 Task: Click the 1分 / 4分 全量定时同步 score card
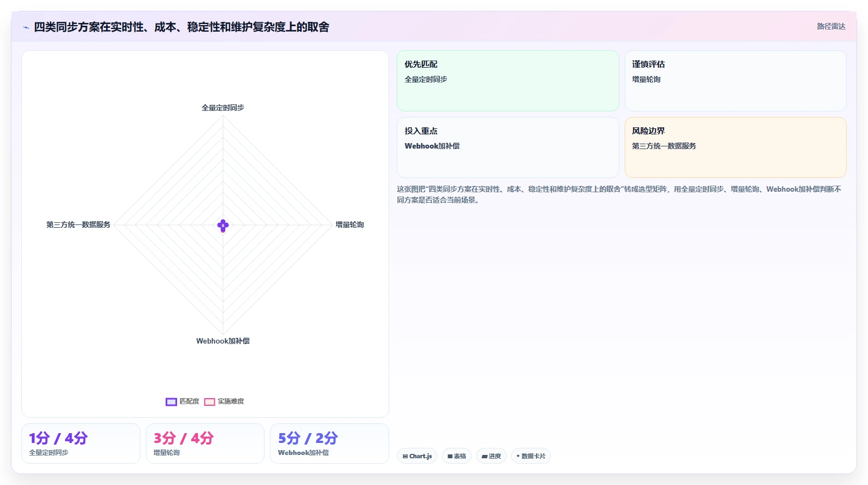(x=81, y=443)
